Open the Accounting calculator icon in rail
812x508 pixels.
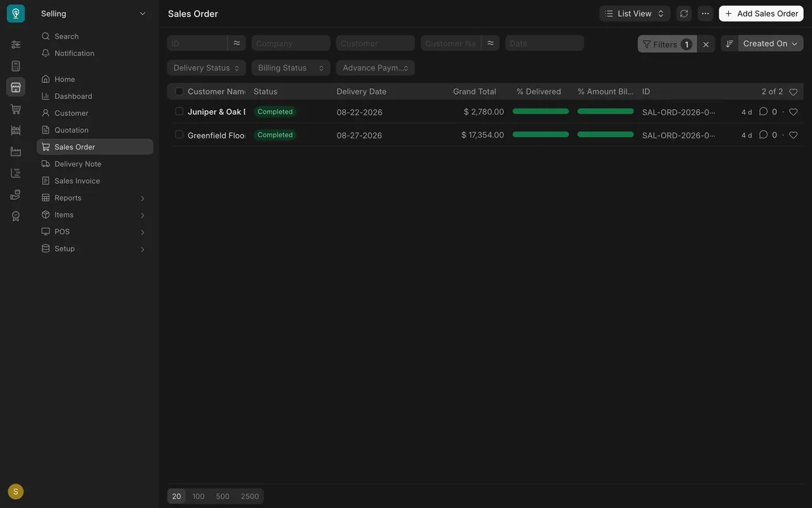click(x=16, y=66)
